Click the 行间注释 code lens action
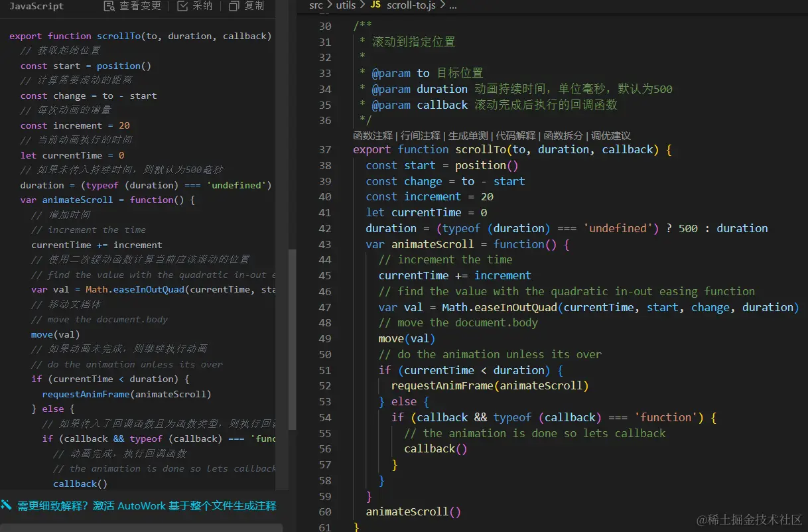808x532 pixels. (x=421, y=135)
